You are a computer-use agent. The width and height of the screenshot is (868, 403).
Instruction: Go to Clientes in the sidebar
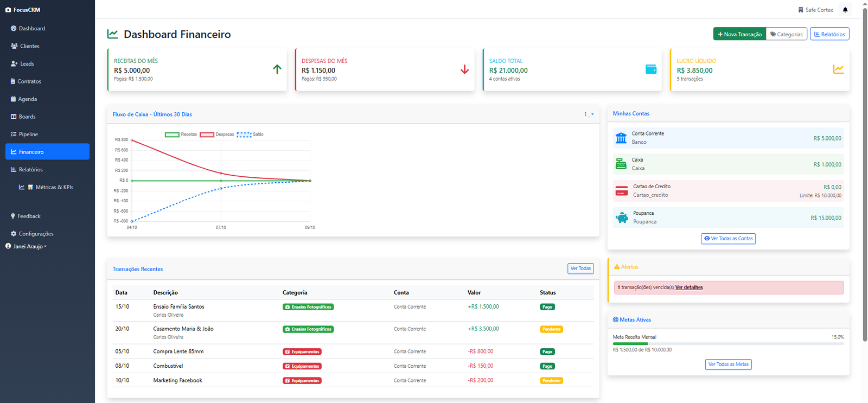29,46
